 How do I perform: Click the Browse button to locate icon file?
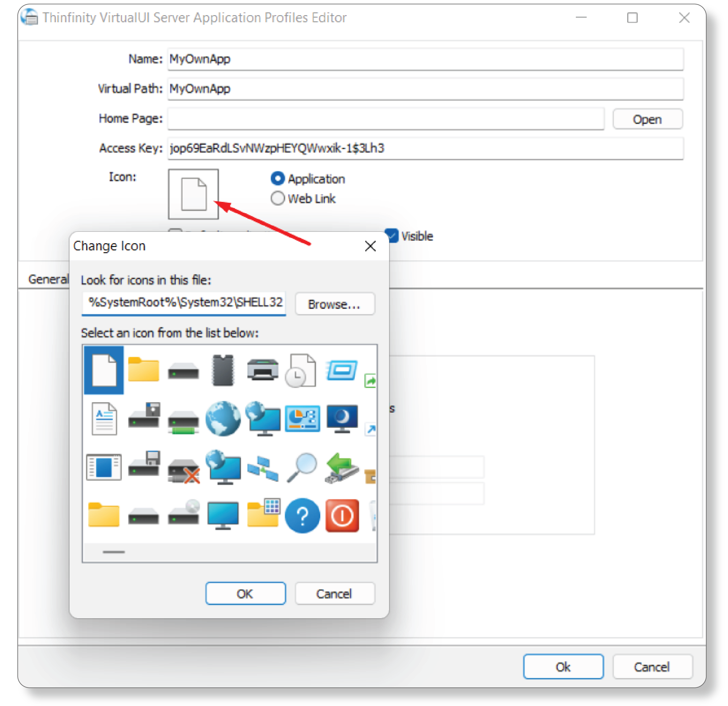[x=335, y=304]
